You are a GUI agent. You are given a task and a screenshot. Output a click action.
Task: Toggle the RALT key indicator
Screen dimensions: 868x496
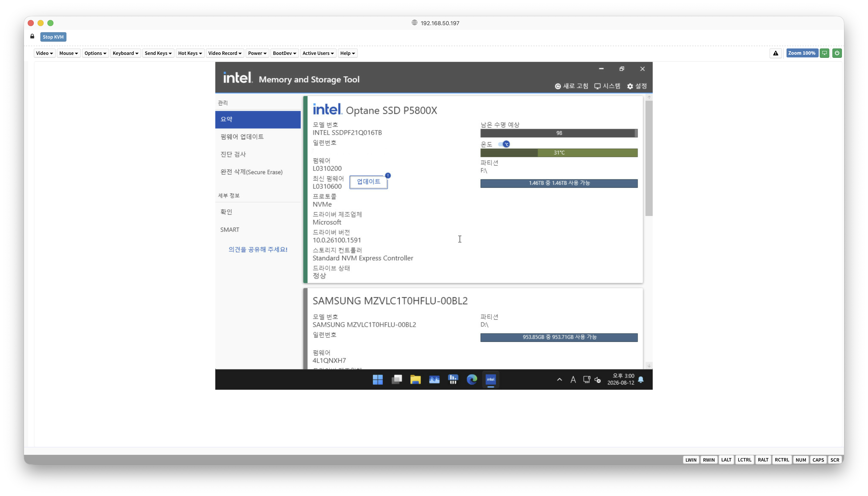[763, 460]
